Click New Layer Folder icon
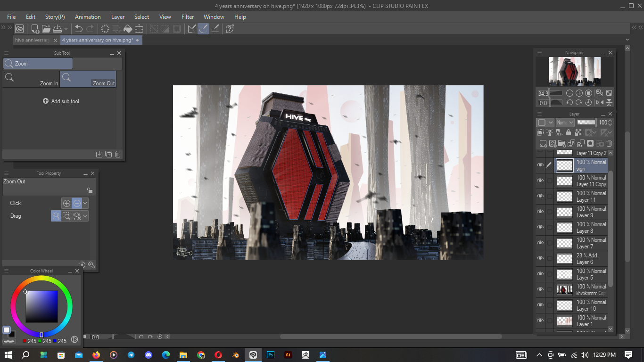The width and height of the screenshot is (644, 362). [x=562, y=143]
